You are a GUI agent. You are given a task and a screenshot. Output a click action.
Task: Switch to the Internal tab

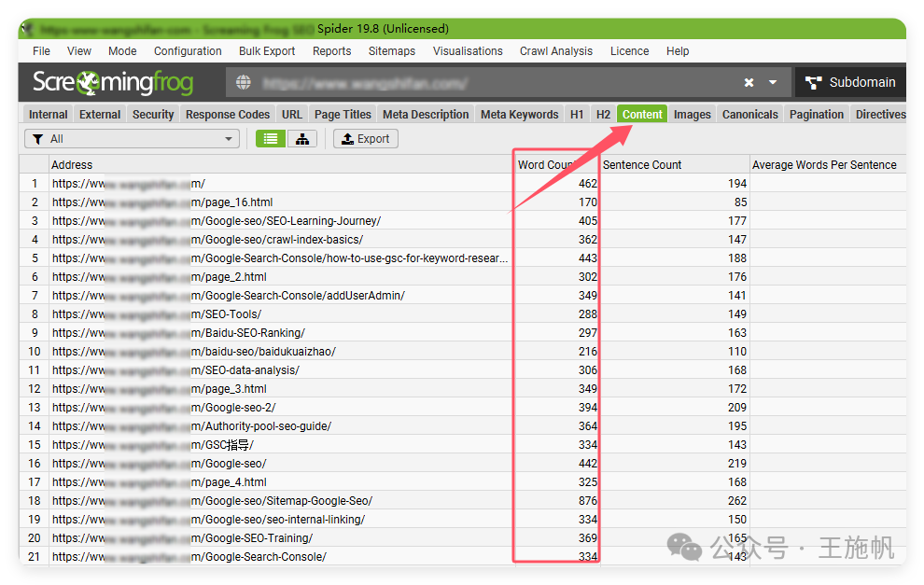[x=49, y=114]
